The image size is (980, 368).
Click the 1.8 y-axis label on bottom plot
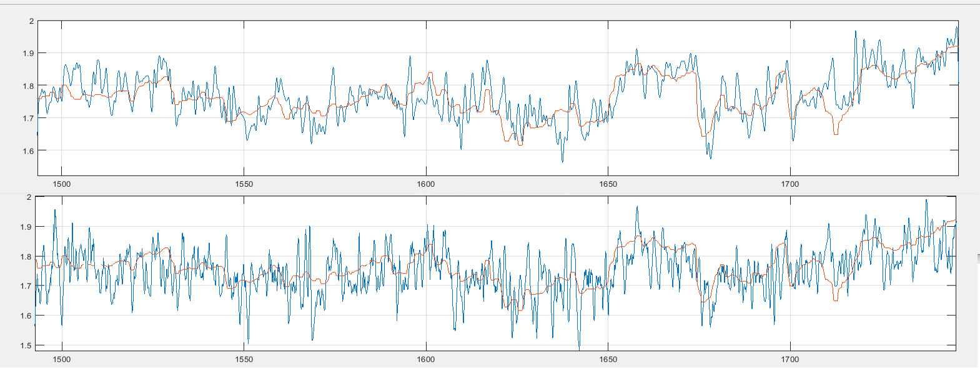(26, 257)
